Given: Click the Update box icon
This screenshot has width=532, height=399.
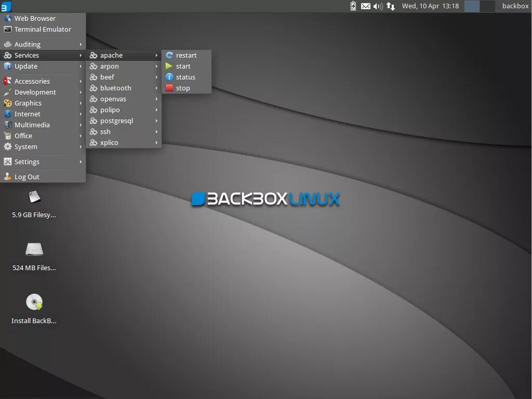Looking at the screenshot, I should (x=7, y=66).
